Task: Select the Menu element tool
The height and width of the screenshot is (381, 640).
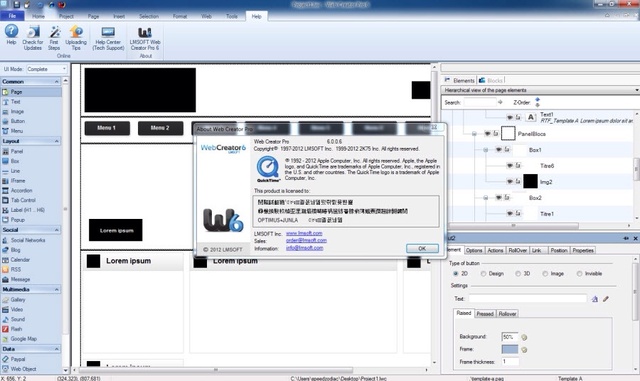Action: (31, 131)
